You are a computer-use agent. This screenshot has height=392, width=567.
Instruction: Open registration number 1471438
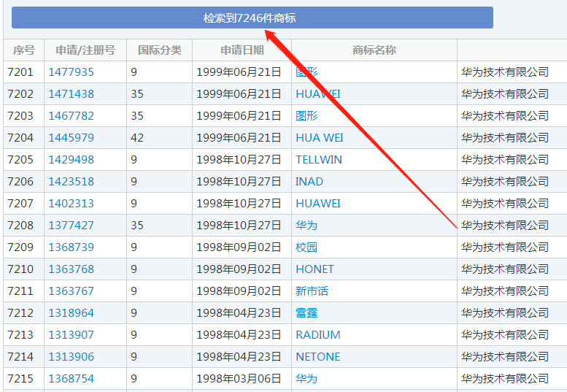[x=72, y=94]
